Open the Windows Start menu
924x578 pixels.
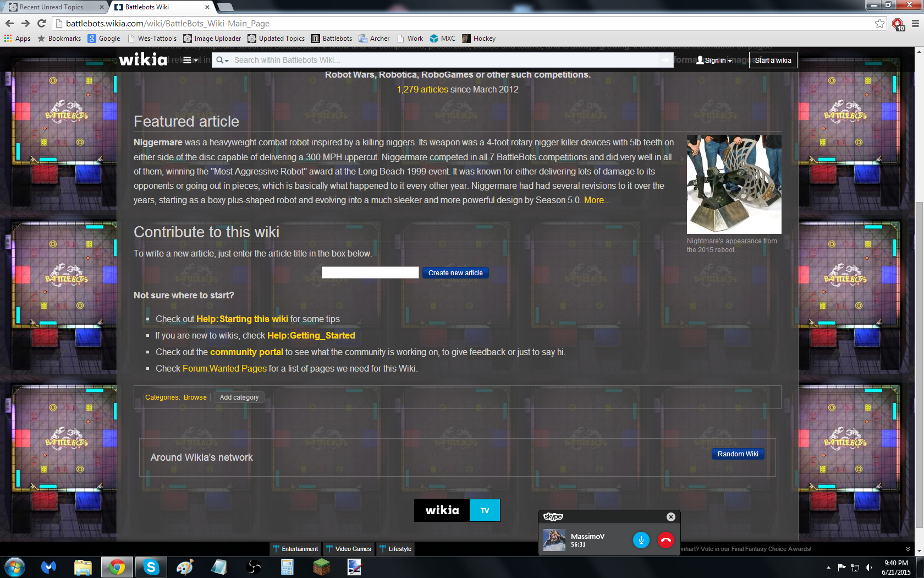click(14, 567)
